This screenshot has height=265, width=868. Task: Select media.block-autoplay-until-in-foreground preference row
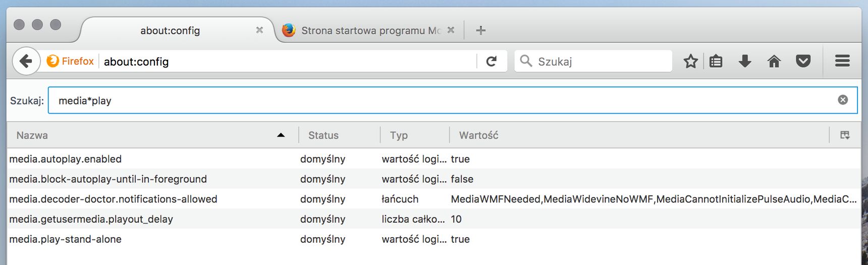point(434,179)
